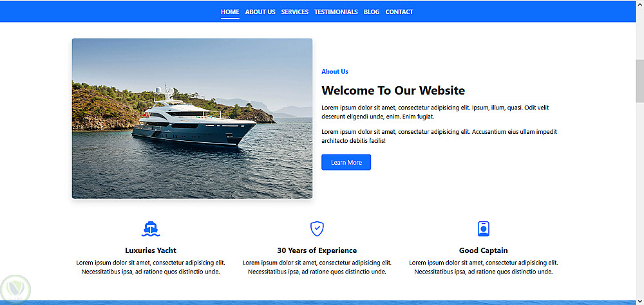The width and height of the screenshot is (644, 305).
Task: Click the green leaf logo badge
Action: [15, 288]
